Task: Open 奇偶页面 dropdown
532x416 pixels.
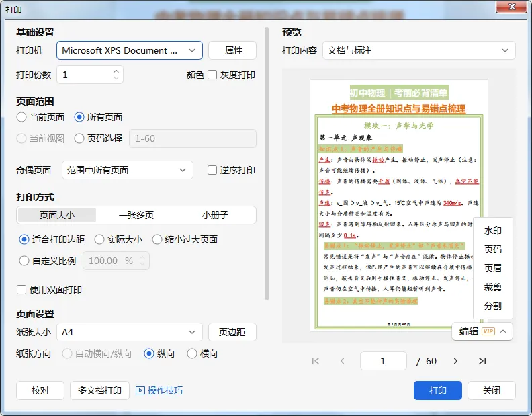Action: point(128,170)
